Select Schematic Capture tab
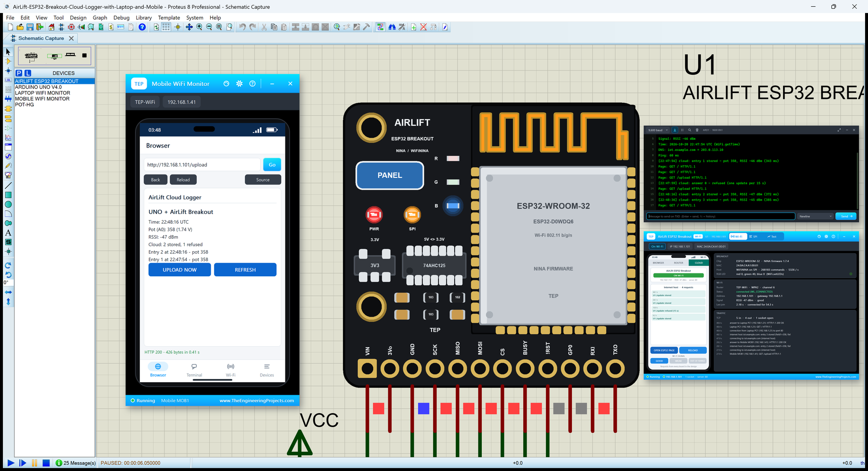 coord(41,38)
